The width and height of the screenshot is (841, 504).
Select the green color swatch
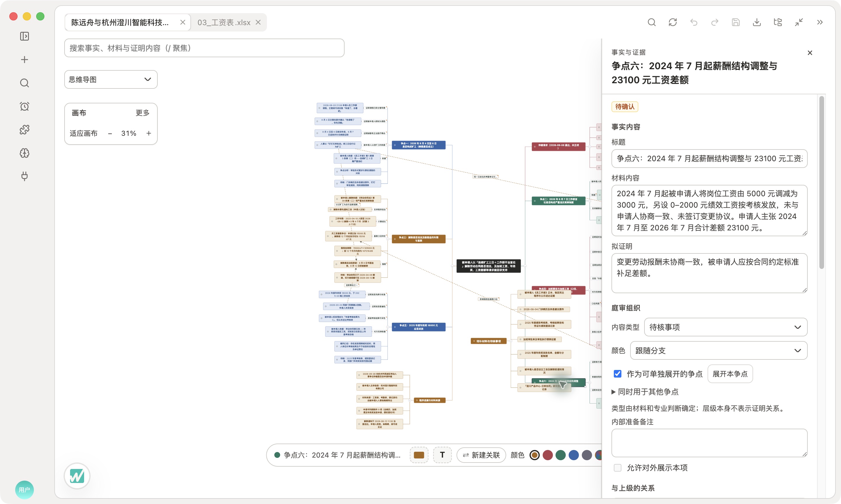[x=561, y=455]
